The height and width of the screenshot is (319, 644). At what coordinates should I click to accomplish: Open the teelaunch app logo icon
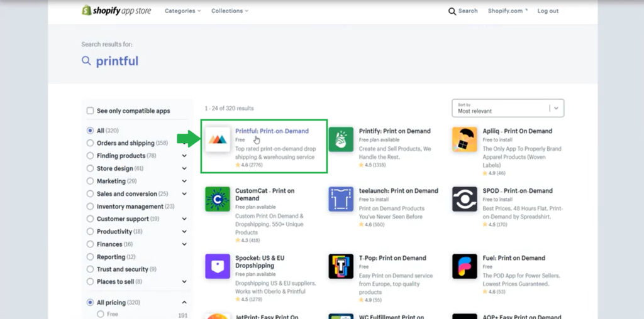[x=341, y=199]
